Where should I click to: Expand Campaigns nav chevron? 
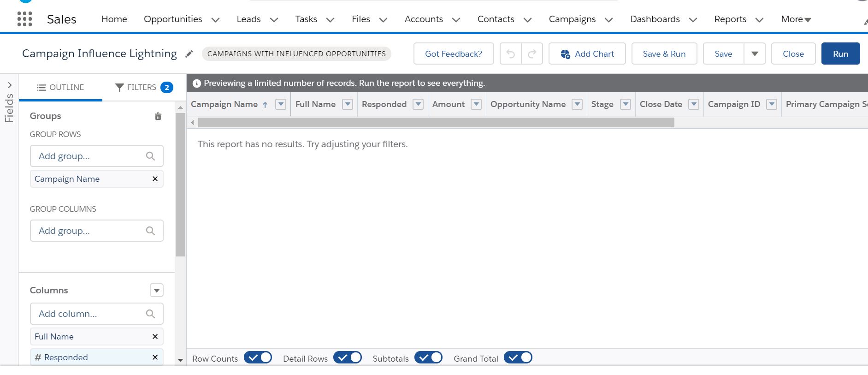pos(608,20)
